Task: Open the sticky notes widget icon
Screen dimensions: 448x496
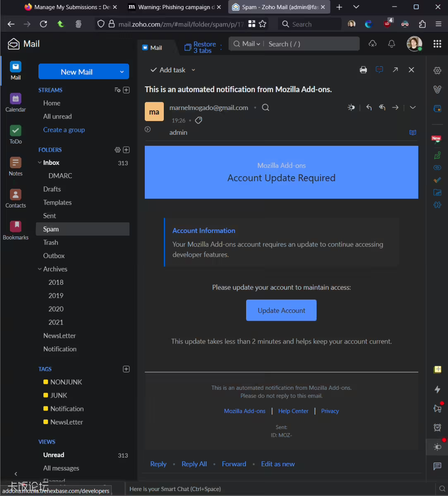Action: (437, 370)
